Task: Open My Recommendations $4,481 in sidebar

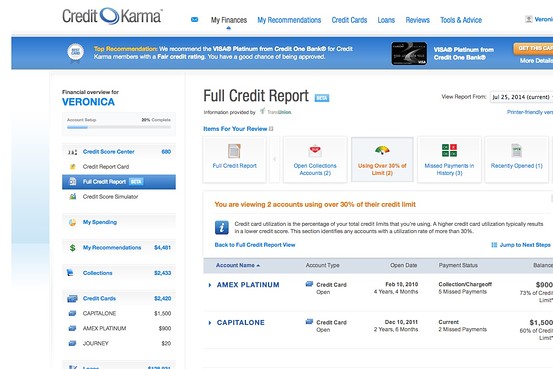Action: pyautogui.click(x=119, y=248)
